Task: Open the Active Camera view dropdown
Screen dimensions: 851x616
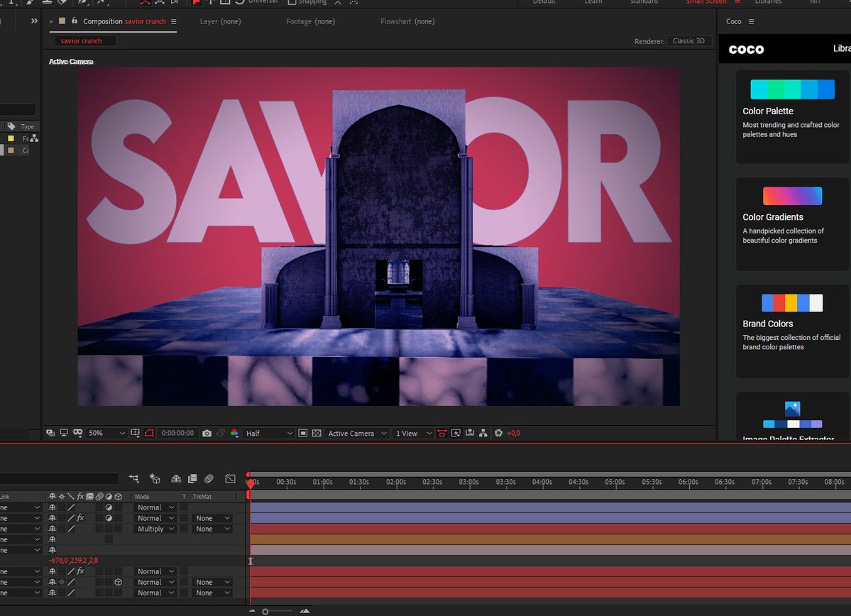Action: (356, 433)
